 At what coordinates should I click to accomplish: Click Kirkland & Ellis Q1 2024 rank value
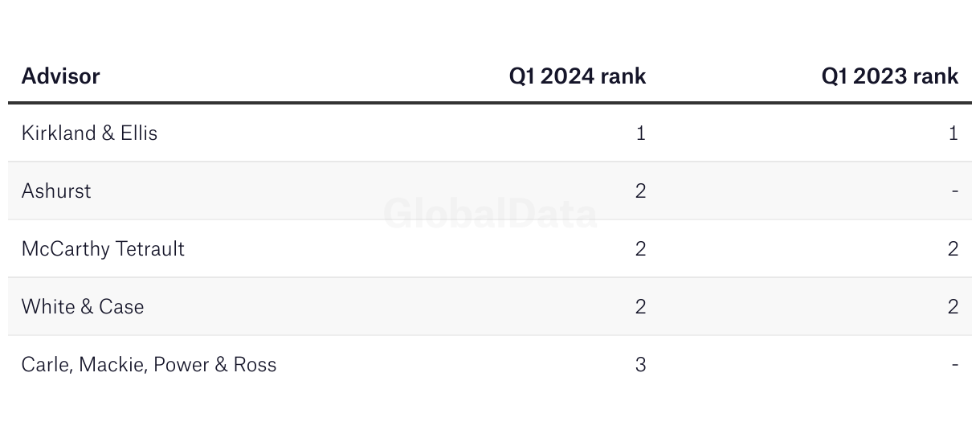pos(640,133)
